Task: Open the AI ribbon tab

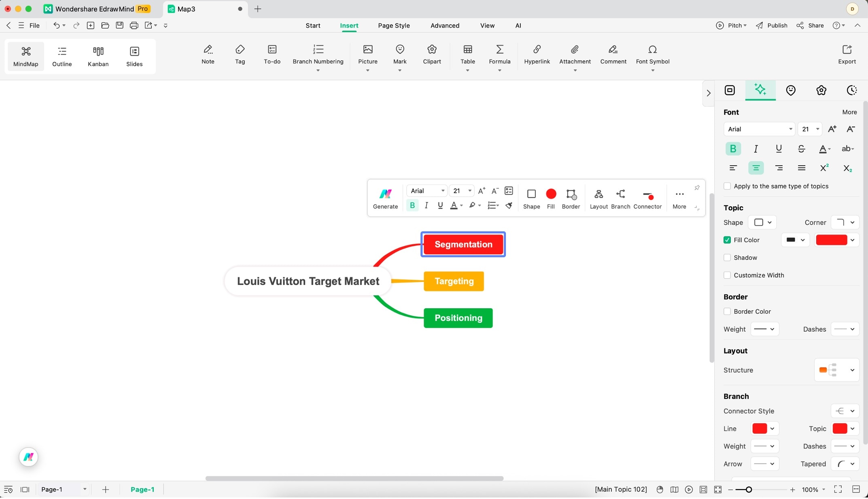Action: [518, 26]
